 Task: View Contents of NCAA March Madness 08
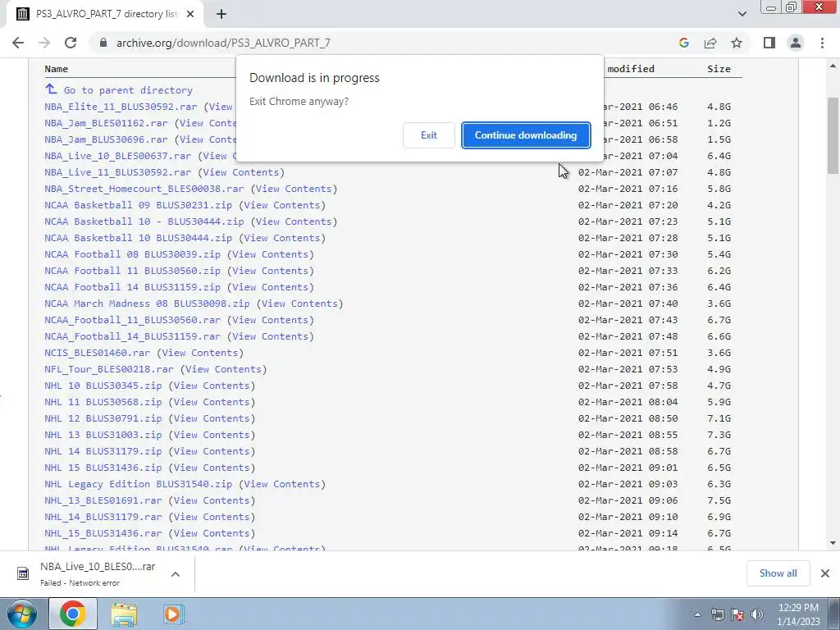299,304
